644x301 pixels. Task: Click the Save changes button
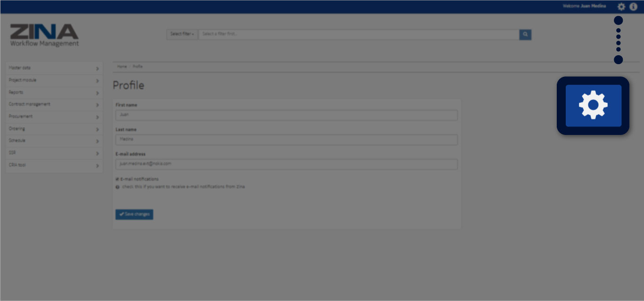click(x=134, y=214)
